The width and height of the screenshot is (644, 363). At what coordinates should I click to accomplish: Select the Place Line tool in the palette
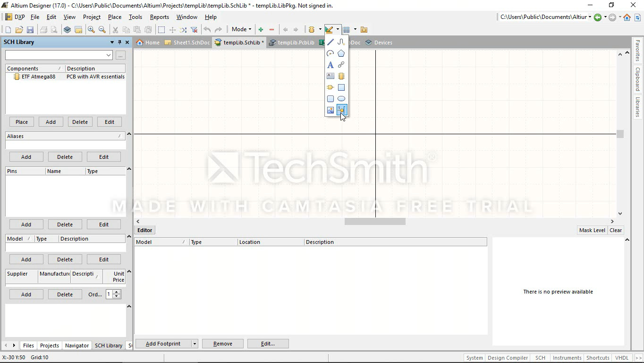point(330,42)
